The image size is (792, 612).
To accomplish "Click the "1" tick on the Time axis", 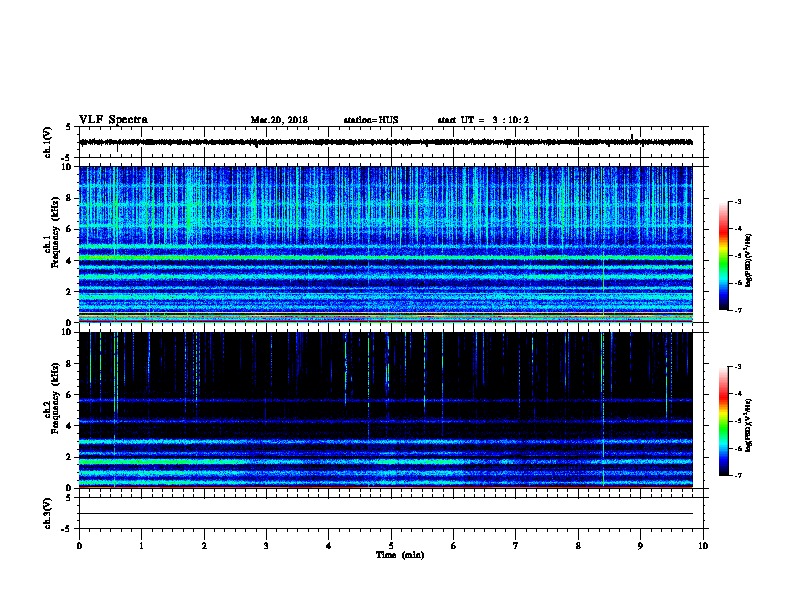I will coord(141,546).
